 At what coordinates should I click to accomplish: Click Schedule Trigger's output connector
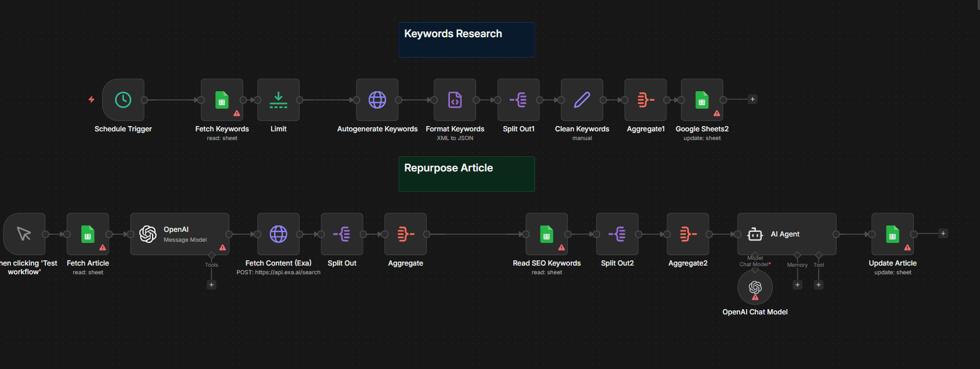(145, 100)
